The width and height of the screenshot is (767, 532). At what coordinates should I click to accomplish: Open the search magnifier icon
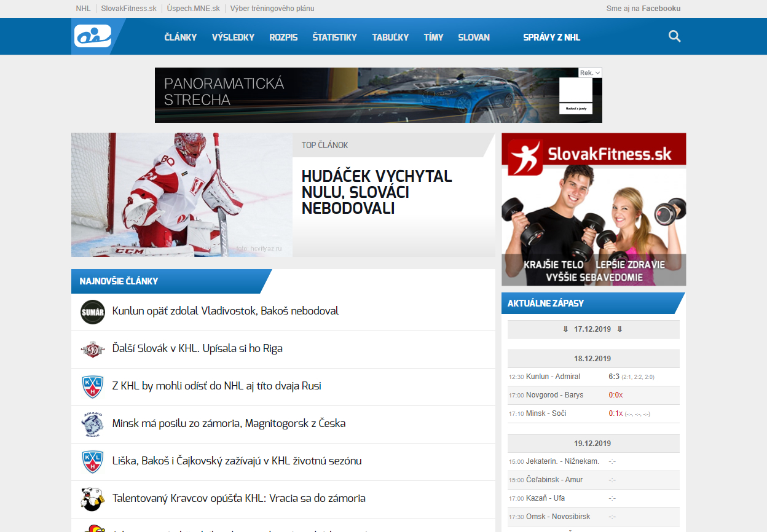(x=674, y=37)
